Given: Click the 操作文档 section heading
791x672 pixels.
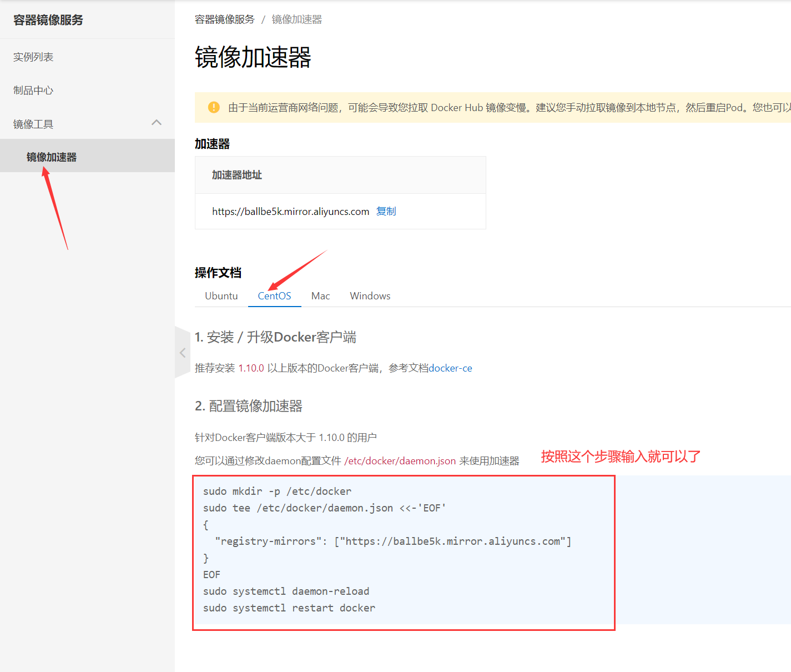Looking at the screenshot, I should click(218, 273).
